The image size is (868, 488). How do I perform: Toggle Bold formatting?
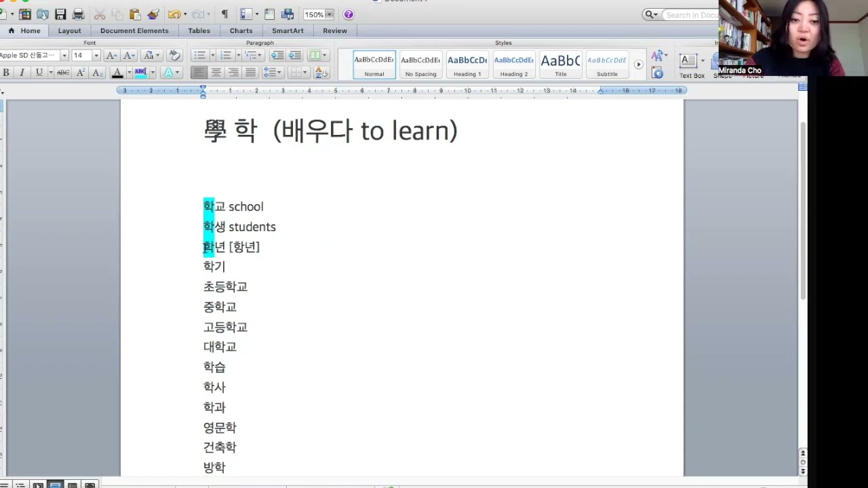(6, 73)
